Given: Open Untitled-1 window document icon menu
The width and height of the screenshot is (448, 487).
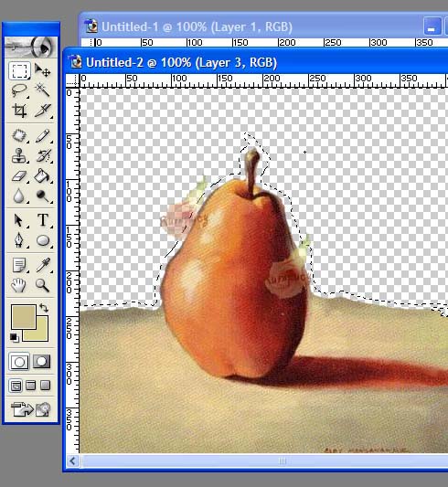Looking at the screenshot, I should pos(91,26).
